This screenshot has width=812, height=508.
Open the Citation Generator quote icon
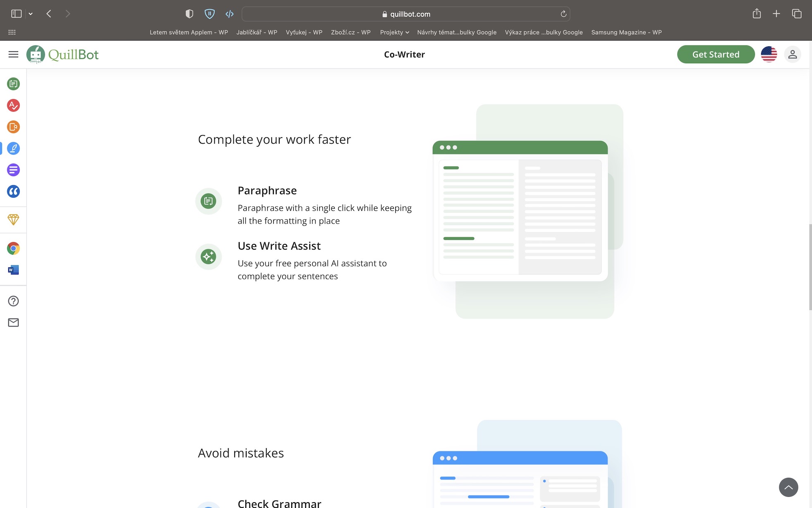(x=13, y=191)
